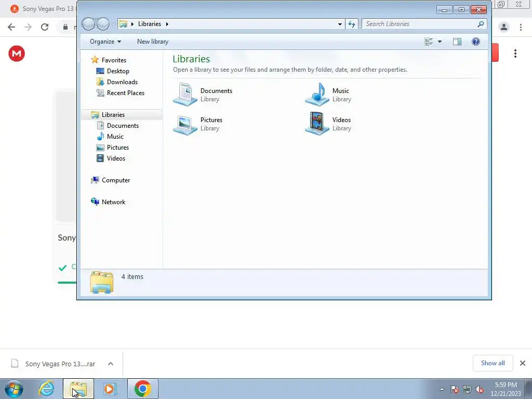This screenshot has height=399, width=532.
Task: Open the Explorer help icon
Action: click(x=476, y=42)
